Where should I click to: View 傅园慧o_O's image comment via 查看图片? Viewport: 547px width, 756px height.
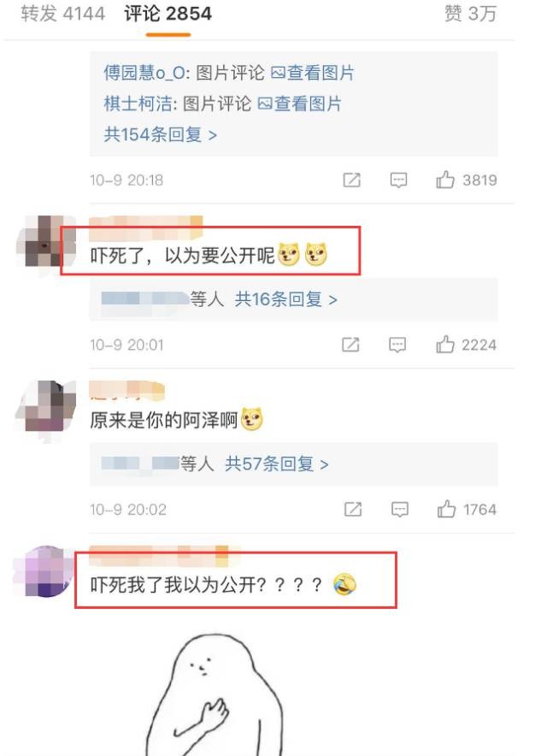tap(313, 73)
